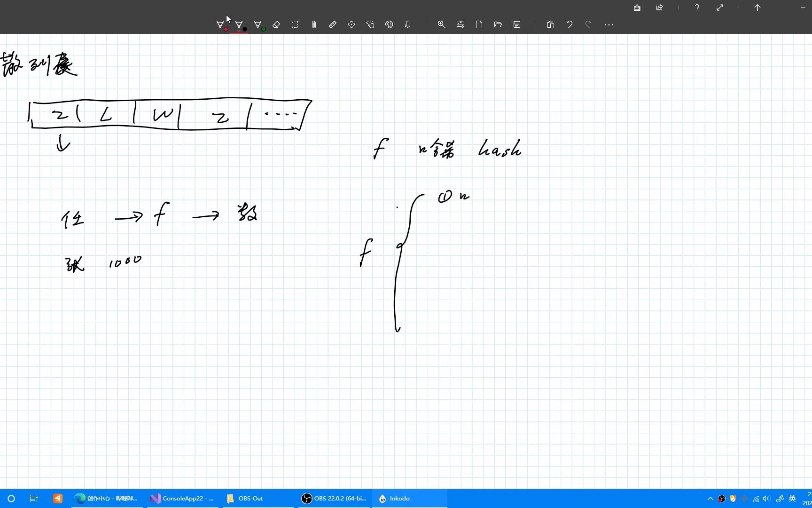Click the export icon in title bar
812x508 pixels.
pos(637,8)
